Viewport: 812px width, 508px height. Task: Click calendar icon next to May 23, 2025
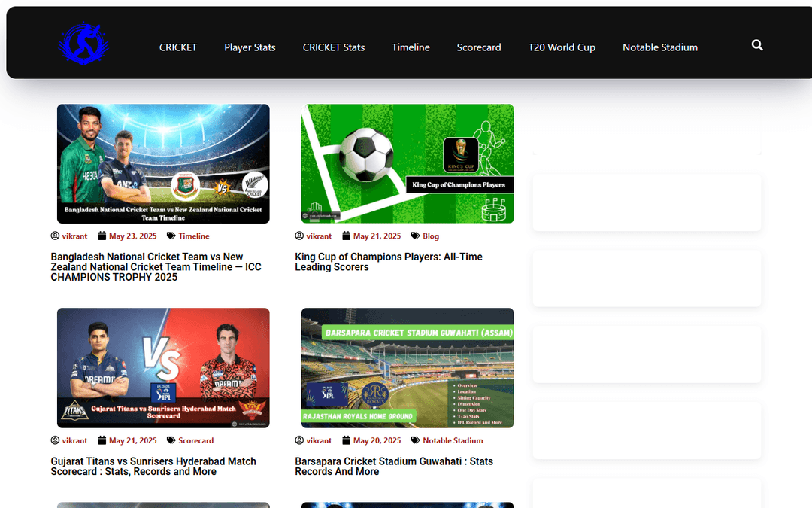pos(102,236)
